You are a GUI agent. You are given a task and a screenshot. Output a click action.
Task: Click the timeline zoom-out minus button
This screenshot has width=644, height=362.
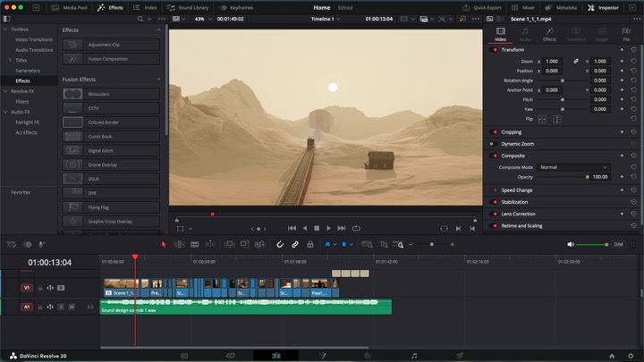click(x=411, y=244)
